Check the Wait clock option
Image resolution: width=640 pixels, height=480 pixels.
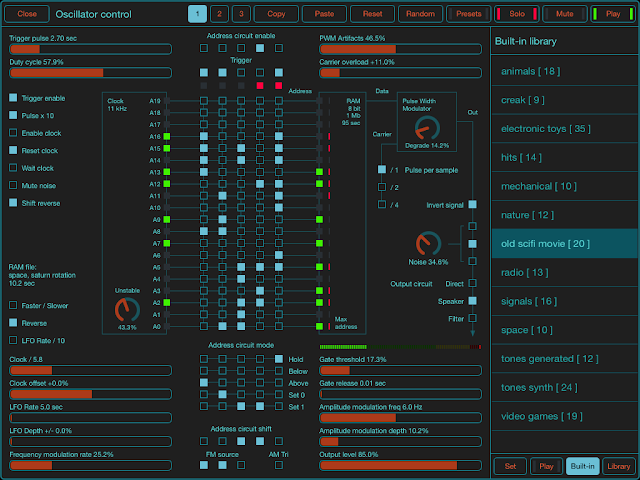[x=13, y=168]
